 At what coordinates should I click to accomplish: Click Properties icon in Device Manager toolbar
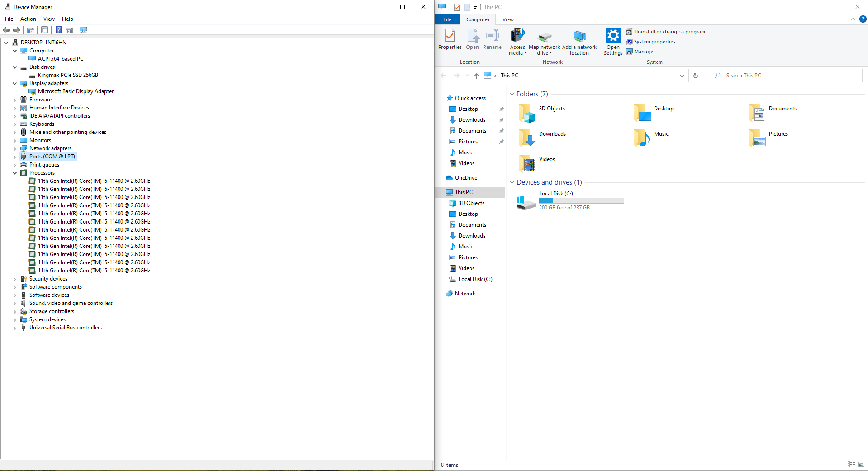44,30
